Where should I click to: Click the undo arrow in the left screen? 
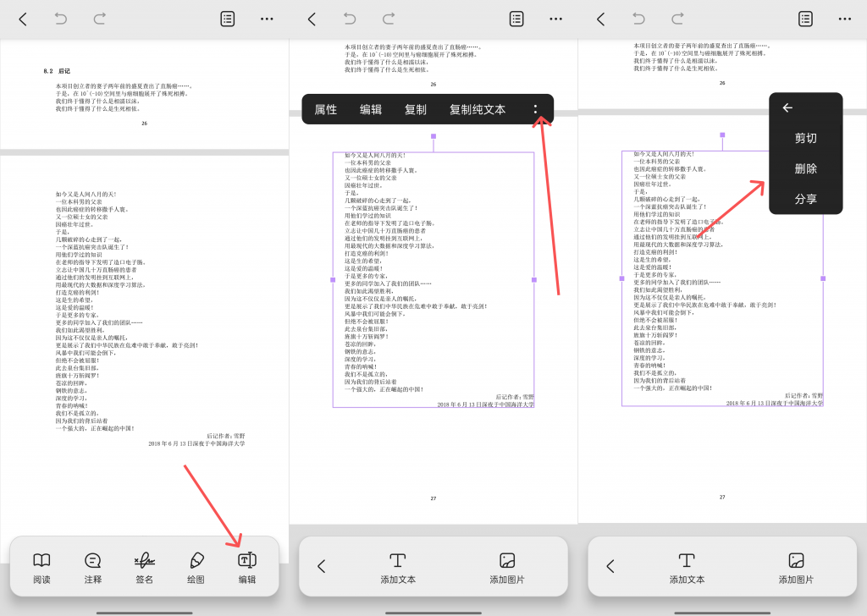click(x=61, y=19)
